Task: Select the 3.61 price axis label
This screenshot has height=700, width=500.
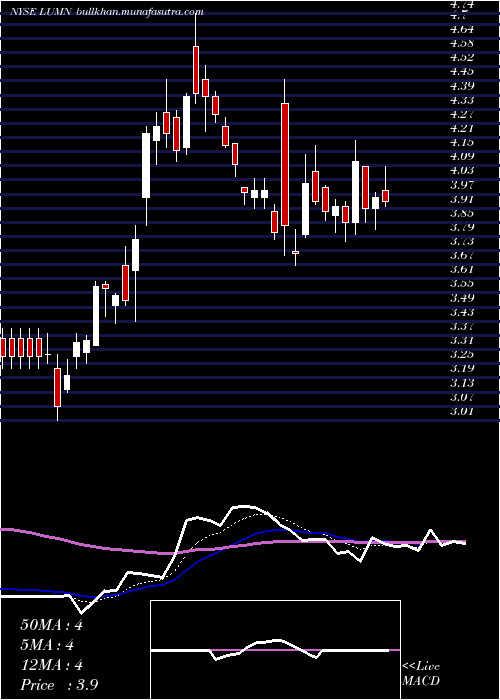Action: (x=462, y=270)
